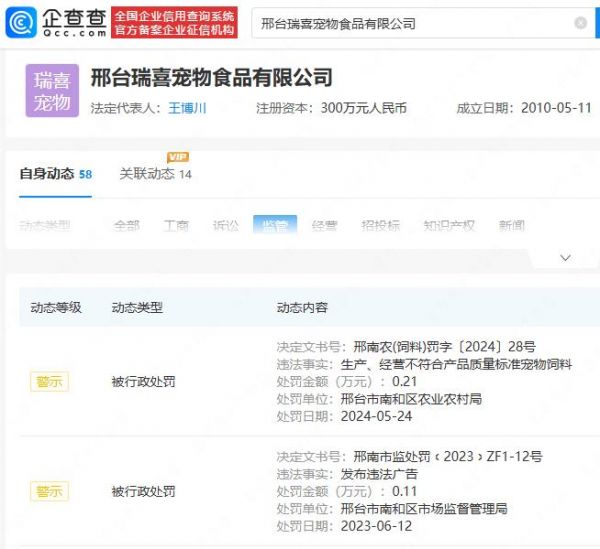
Task: Select the 诉讼 filter
Action: (226, 225)
